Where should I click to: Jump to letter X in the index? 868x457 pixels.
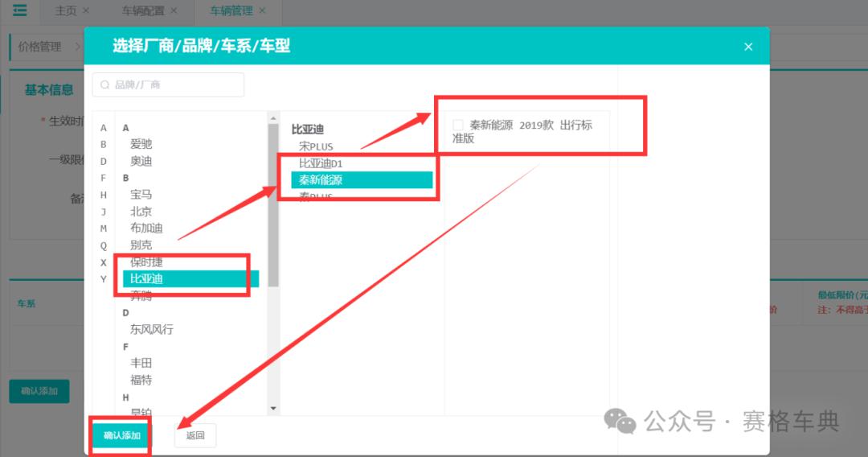tap(104, 262)
